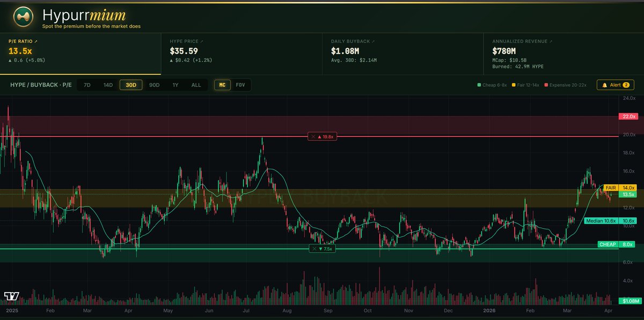
Task: Click the 18.0x label on price axis
Action: pyautogui.click(x=629, y=153)
